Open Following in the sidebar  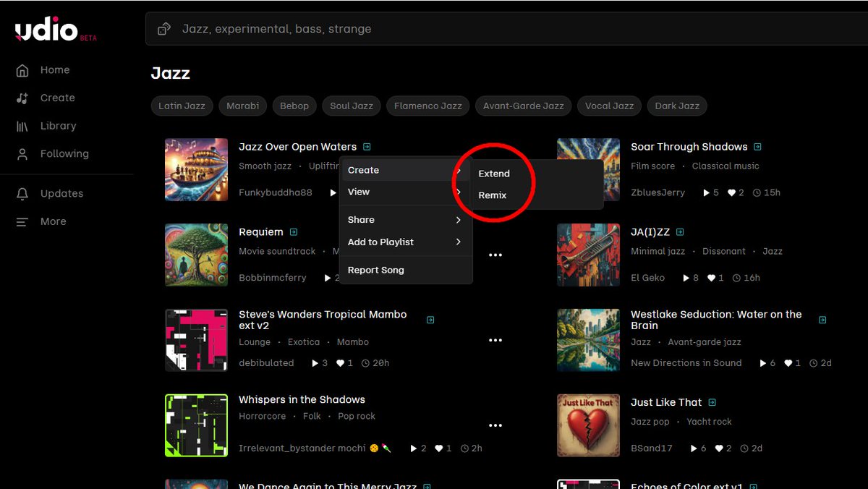(x=53, y=153)
